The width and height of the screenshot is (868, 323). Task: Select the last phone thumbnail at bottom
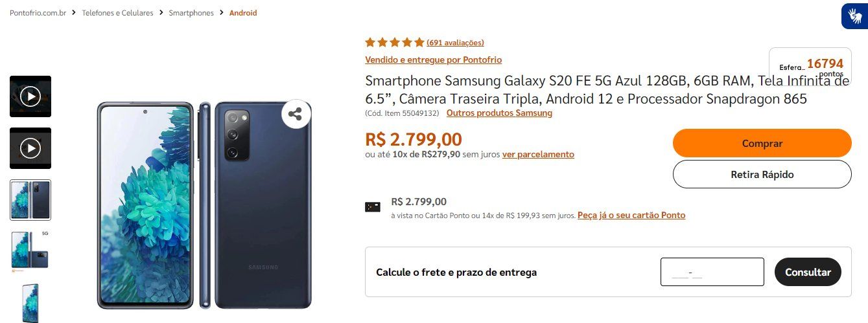pyautogui.click(x=30, y=303)
